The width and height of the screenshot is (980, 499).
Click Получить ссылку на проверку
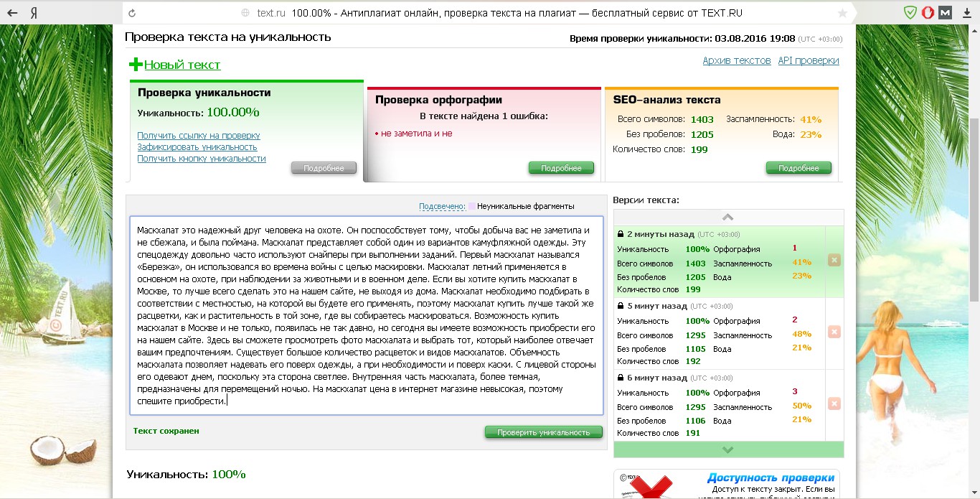[199, 136]
